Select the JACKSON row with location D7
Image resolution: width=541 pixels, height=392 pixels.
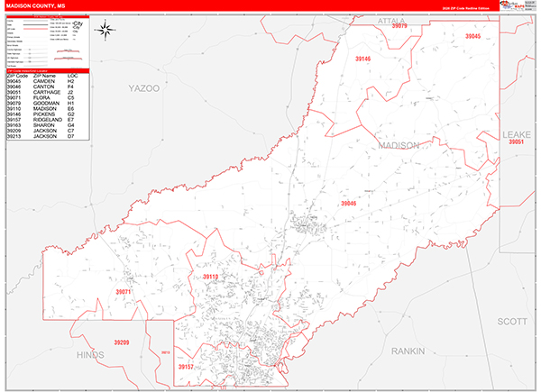click(x=41, y=136)
